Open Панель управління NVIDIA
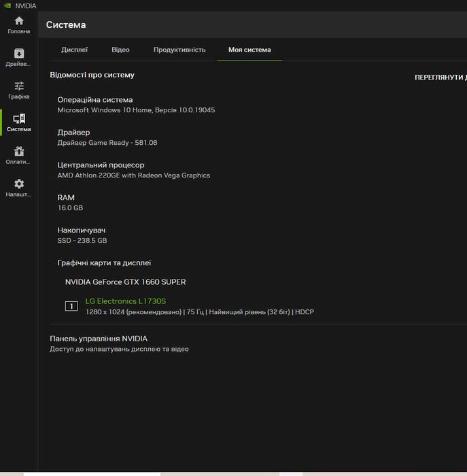This screenshot has width=467, height=476. click(x=99, y=339)
